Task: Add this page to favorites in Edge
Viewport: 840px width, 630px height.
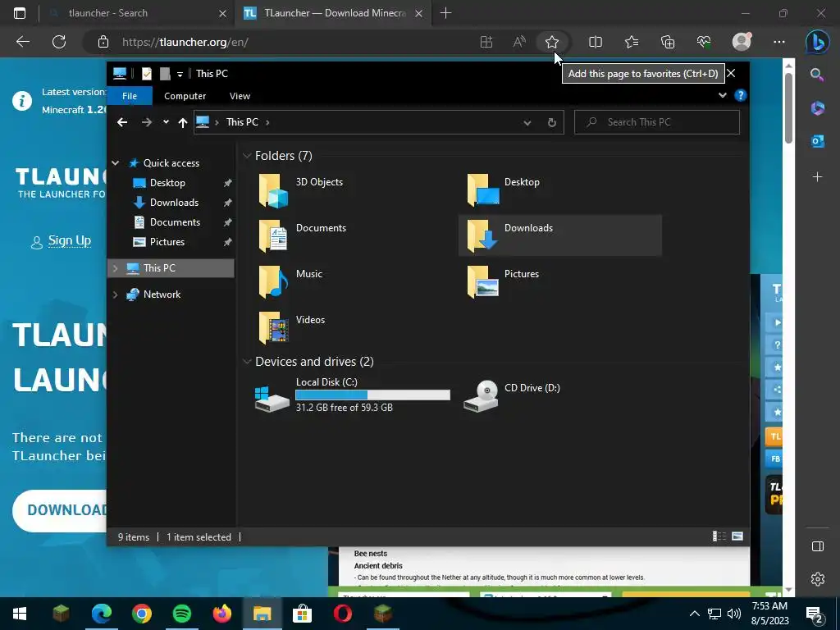Action: pyautogui.click(x=552, y=42)
